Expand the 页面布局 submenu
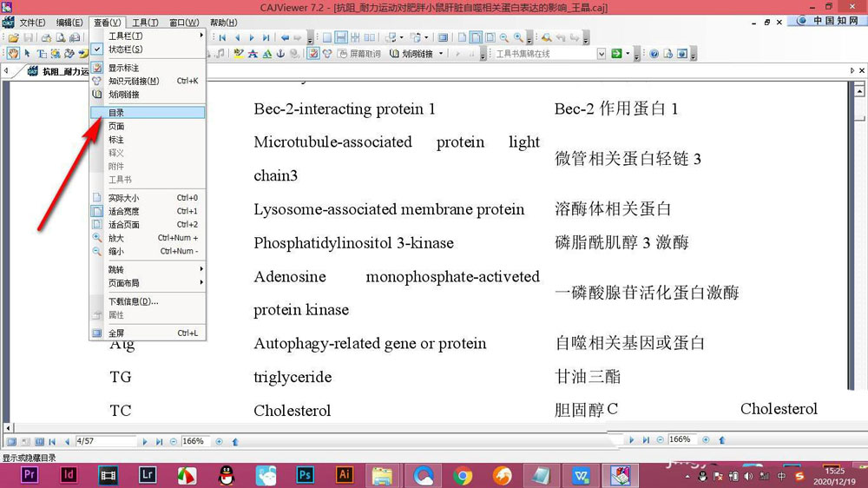Viewport: 868px width, 488px height. (148, 283)
